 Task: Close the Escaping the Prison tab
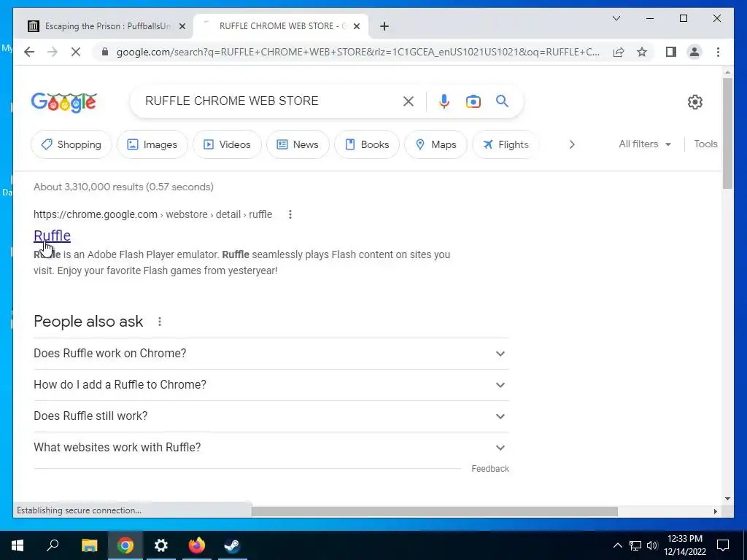[x=182, y=26]
